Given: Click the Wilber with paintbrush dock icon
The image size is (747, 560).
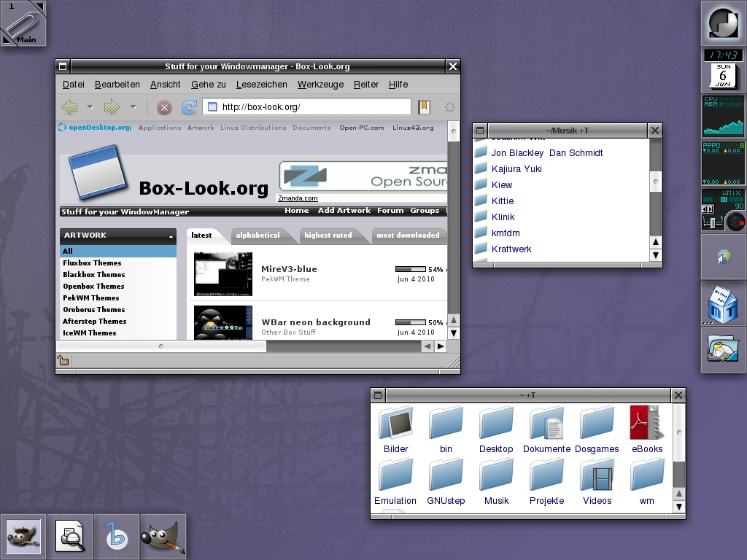Looking at the screenshot, I should pyautogui.click(x=163, y=537).
